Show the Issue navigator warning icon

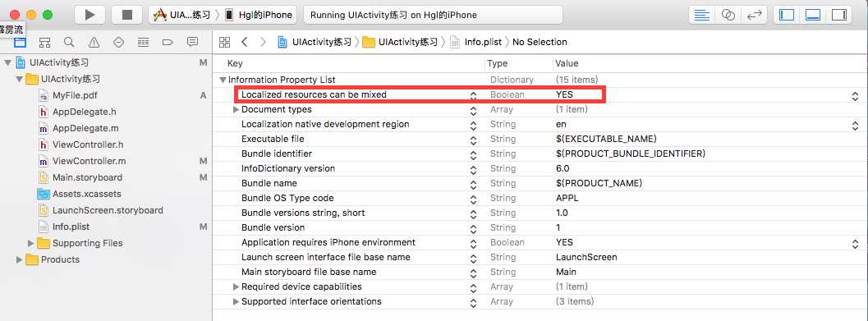tap(94, 42)
